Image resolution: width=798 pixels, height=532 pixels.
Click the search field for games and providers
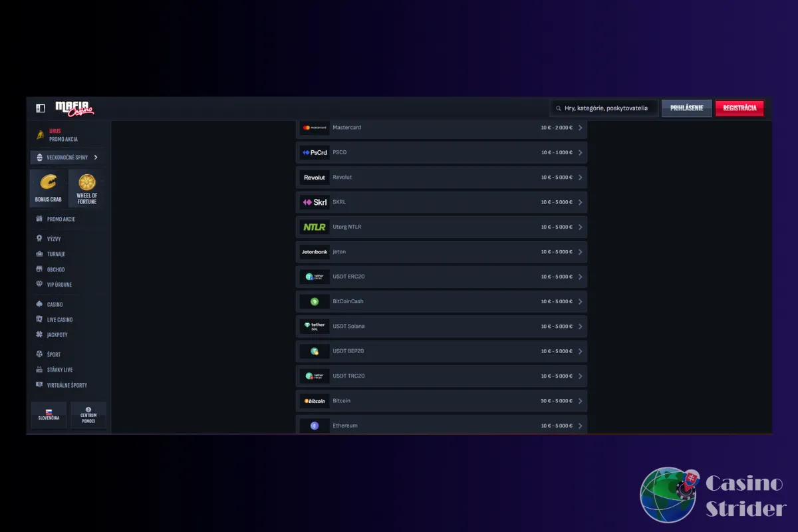tap(604, 108)
